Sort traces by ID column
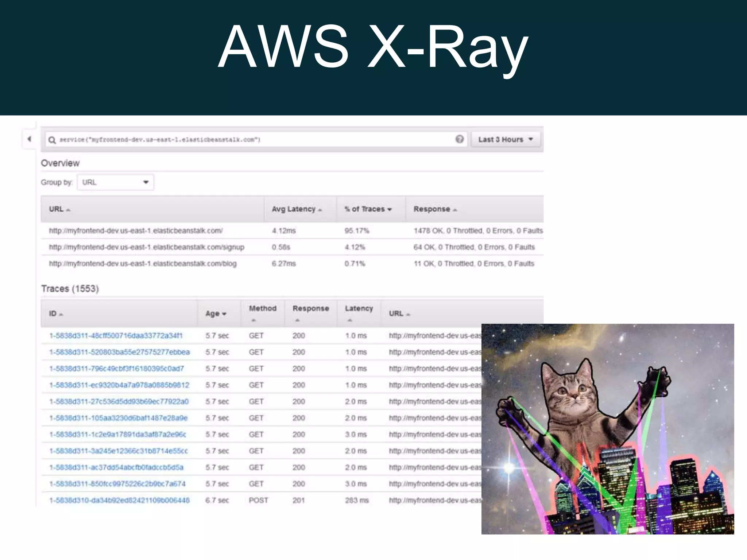 coord(56,314)
